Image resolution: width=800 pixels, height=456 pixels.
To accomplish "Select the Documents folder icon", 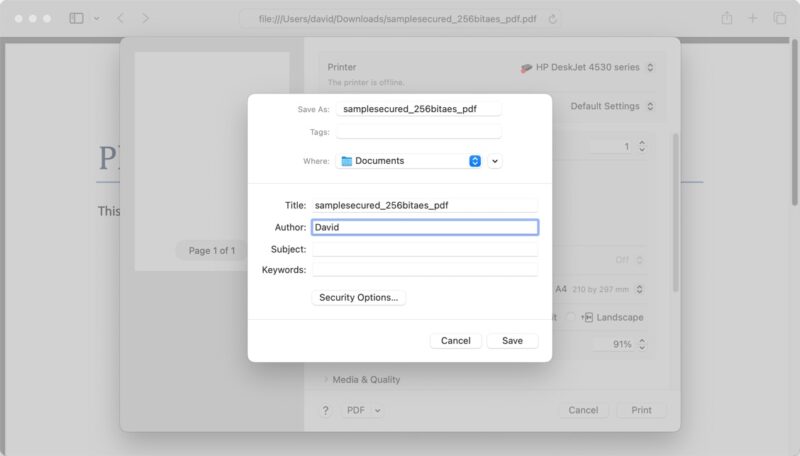I will 346,161.
